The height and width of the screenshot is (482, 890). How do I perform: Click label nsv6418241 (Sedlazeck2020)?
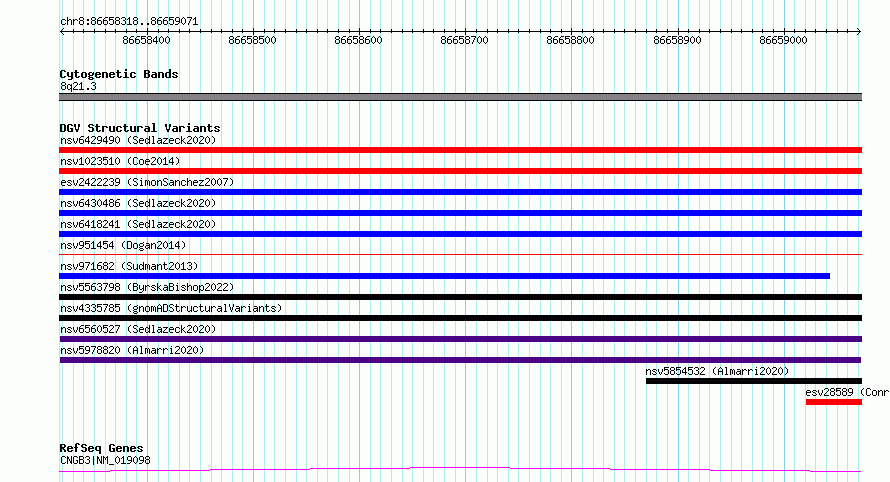click(138, 224)
